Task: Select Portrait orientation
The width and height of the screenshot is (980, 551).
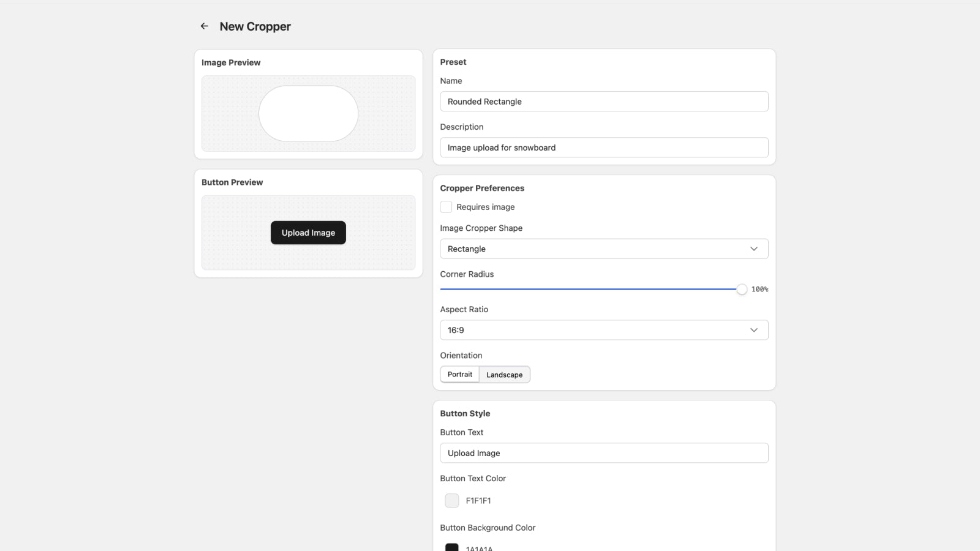Action: click(x=459, y=375)
